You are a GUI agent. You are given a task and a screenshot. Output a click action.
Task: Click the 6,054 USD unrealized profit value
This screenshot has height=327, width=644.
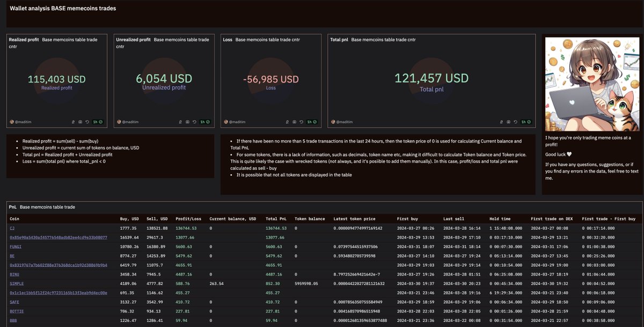pos(164,79)
